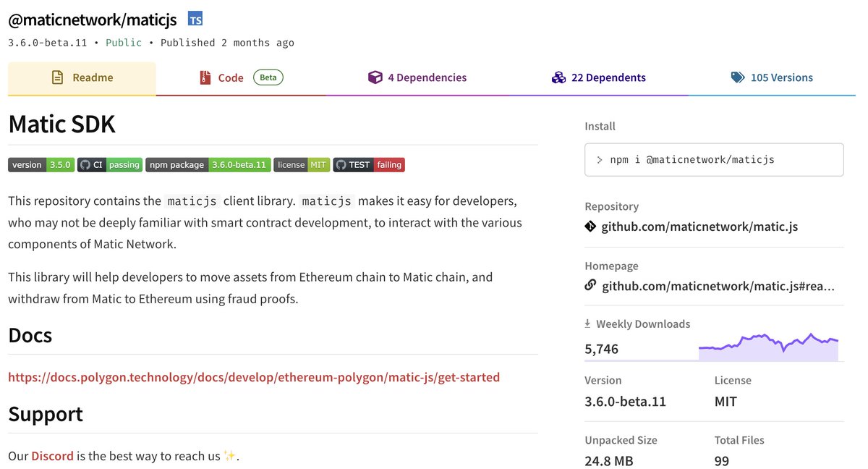The image size is (868, 469).
Task: Copy the npm i install command
Action: click(x=714, y=159)
